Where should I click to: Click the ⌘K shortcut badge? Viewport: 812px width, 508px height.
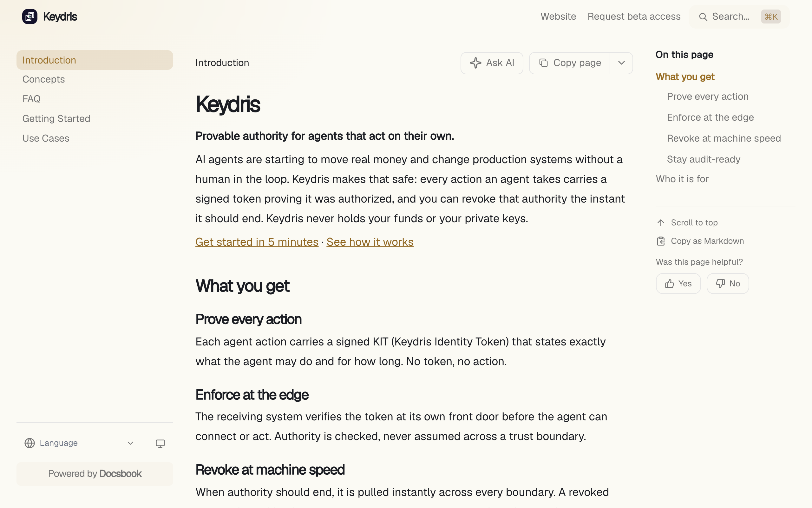(x=771, y=17)
